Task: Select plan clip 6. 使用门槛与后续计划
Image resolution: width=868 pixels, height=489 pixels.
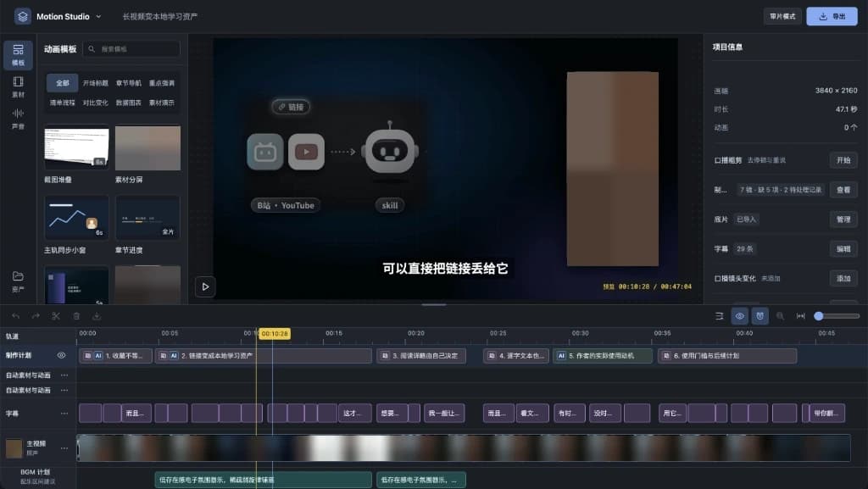Action: [x=727, y=356]
